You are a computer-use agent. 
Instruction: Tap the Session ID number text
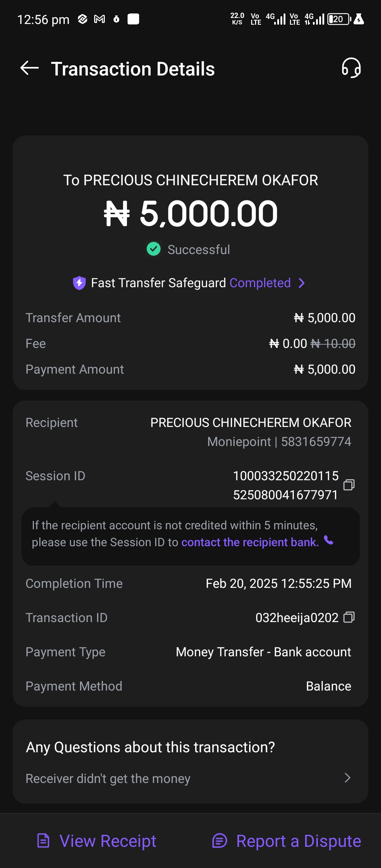285,485
